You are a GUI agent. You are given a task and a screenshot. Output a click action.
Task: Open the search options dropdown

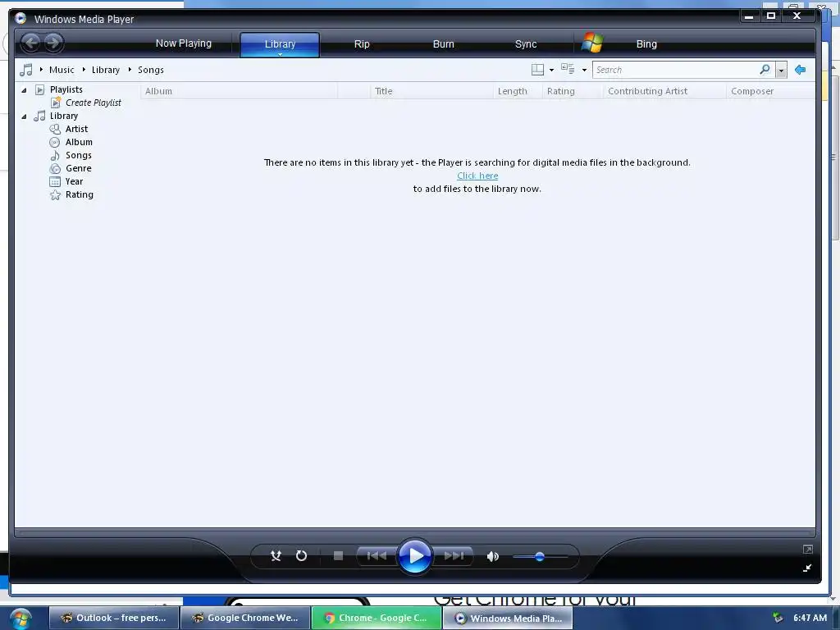pyautogui.click(x=781, y=71)
